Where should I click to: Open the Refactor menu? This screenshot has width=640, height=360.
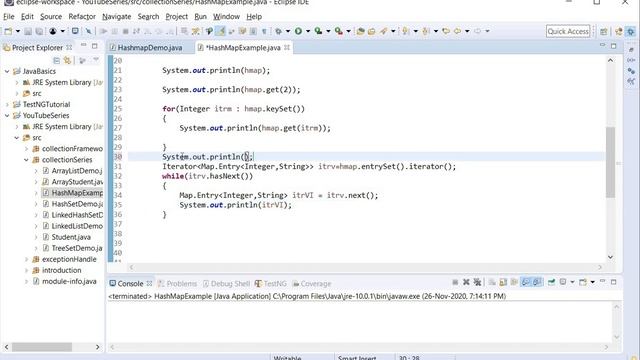pyautogui.click(x=82, y=17)
